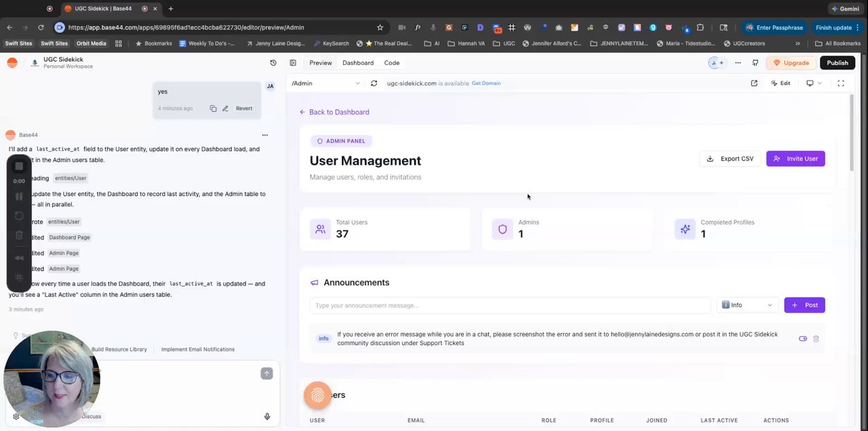The width and height of the screenshot is (868, 431).
Task: Copy the 'yes' chat message
Action: pos(213,108)
